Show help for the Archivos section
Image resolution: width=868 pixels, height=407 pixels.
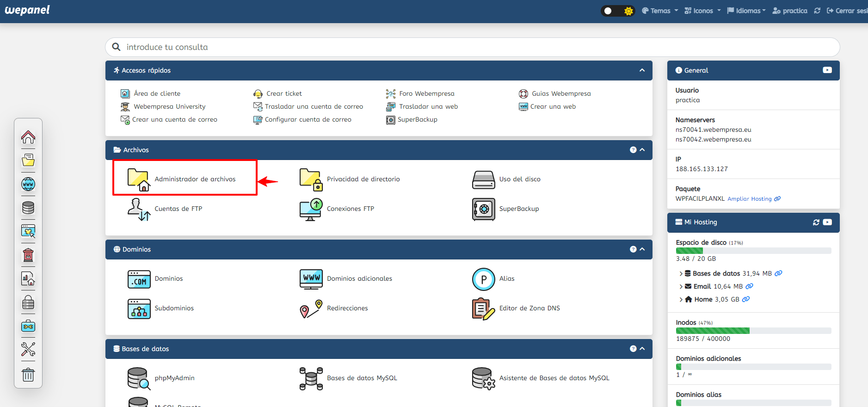pos(633,150)
